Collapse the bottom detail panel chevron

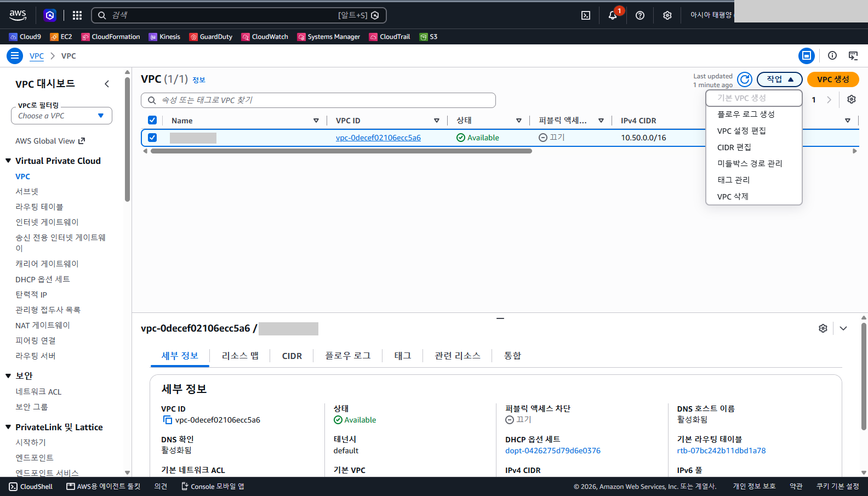click(843, 328)
